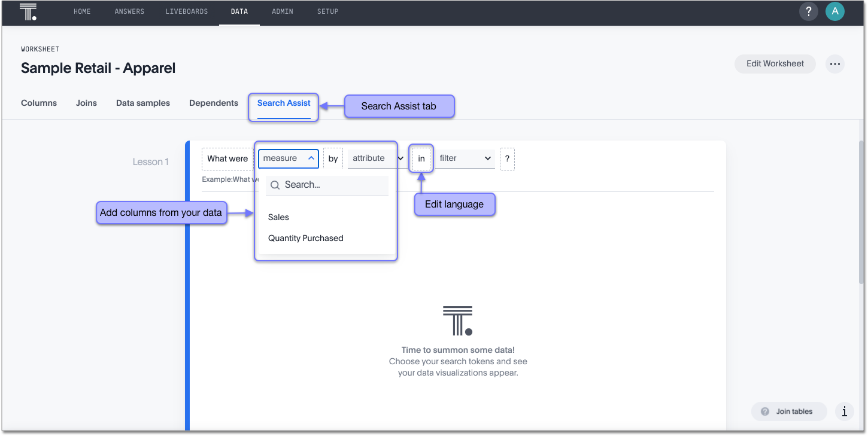Open the more options ellipsis menu
The image size is (868, 436).
click(834, 64)
